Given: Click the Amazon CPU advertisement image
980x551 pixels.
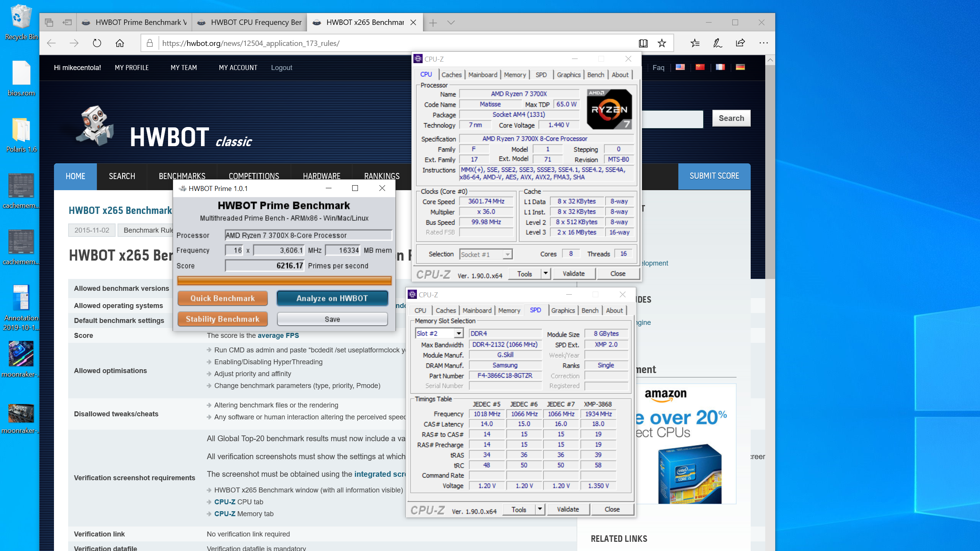Looking at the screenshot, I should (x=685, y=444).
